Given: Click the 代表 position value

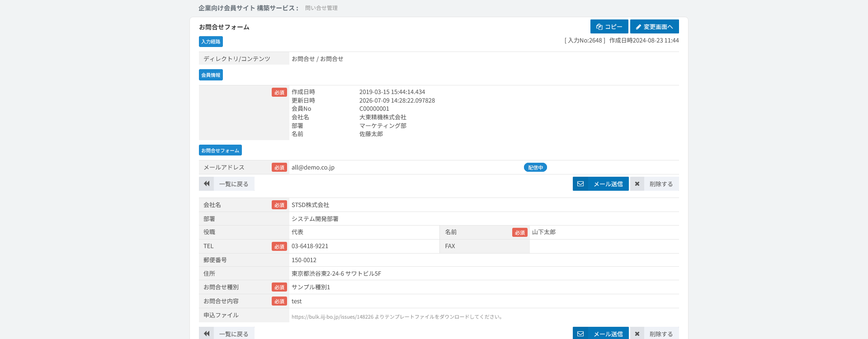Looking at the screenshot, I should (297, 232).
